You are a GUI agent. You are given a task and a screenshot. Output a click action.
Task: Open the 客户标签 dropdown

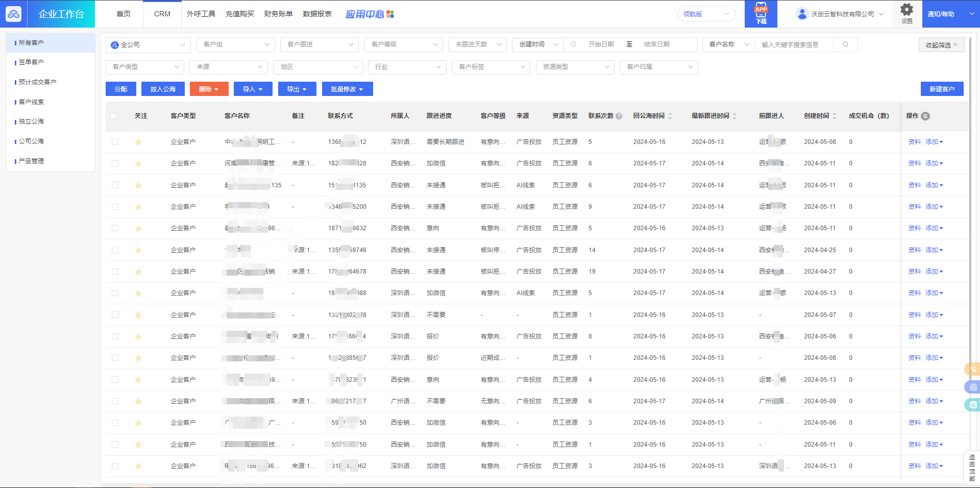[x=491, y=67]
